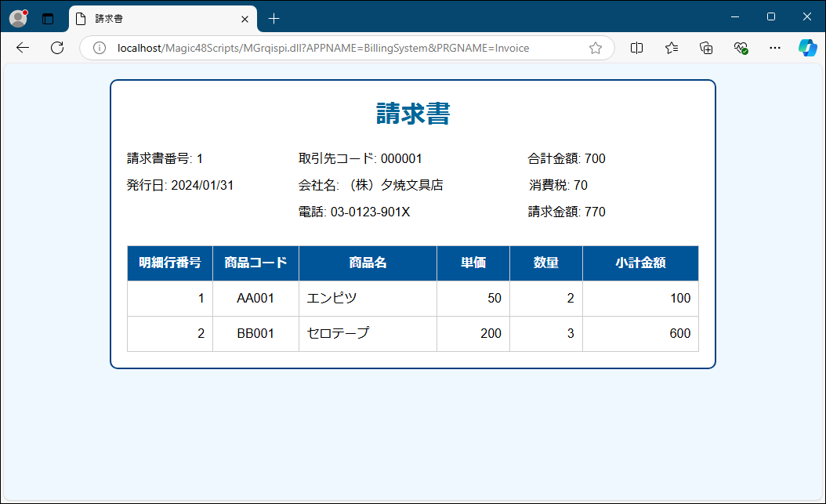Open Browser essentials heart icon
The image size is (826, 504).
(x=741, y=48)
